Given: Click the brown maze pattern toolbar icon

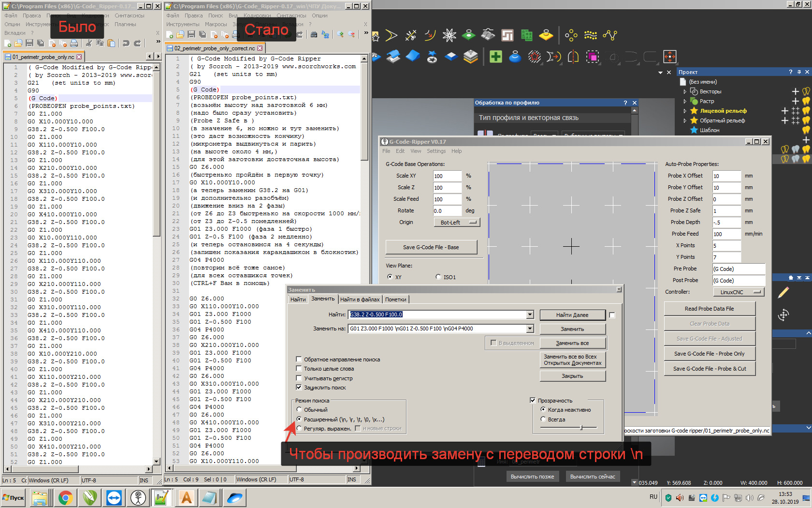Looking at the screenshot, I should 507,35.
